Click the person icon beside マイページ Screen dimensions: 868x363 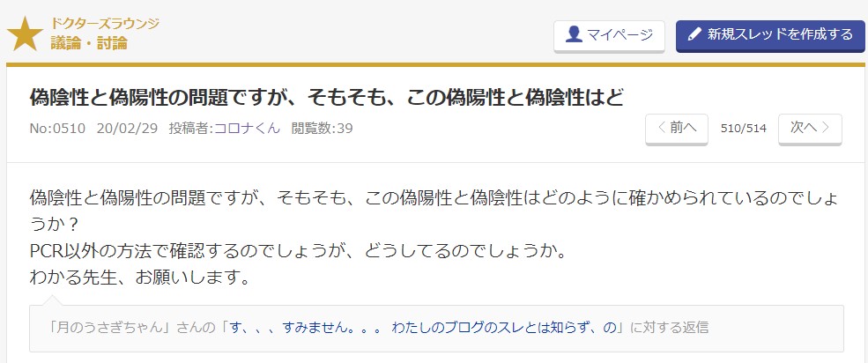click(x=574, y=34)
